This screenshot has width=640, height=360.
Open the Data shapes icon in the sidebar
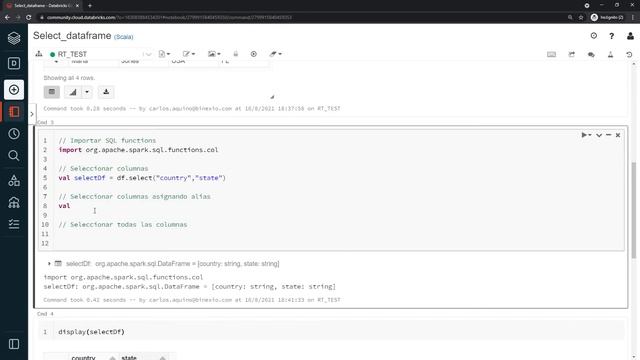click(14, 180)
